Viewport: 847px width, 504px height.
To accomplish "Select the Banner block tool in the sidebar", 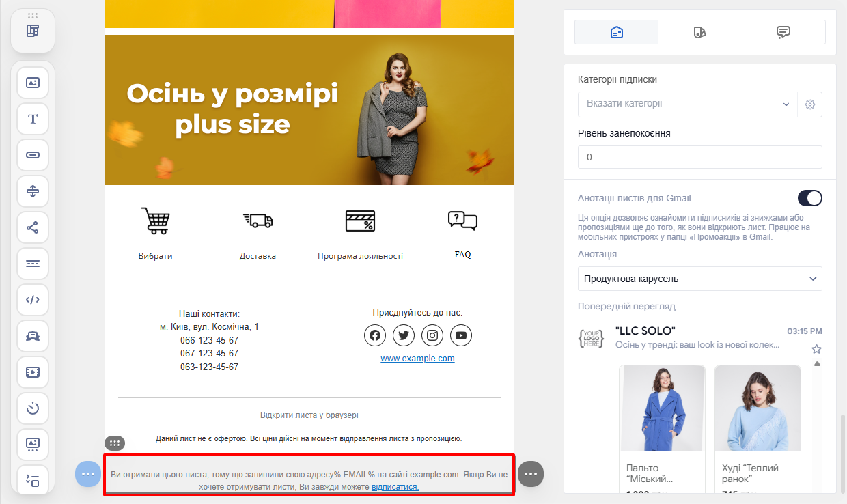I will pyautogui.click(x=33, y=336).
